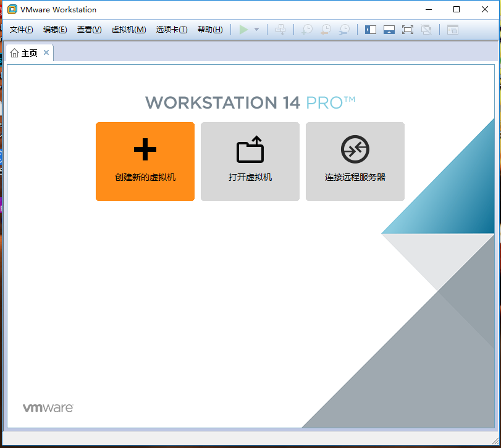501x448 pixels.
Task: Close the VMware Workstation window
Action: (x=485, y=10)
